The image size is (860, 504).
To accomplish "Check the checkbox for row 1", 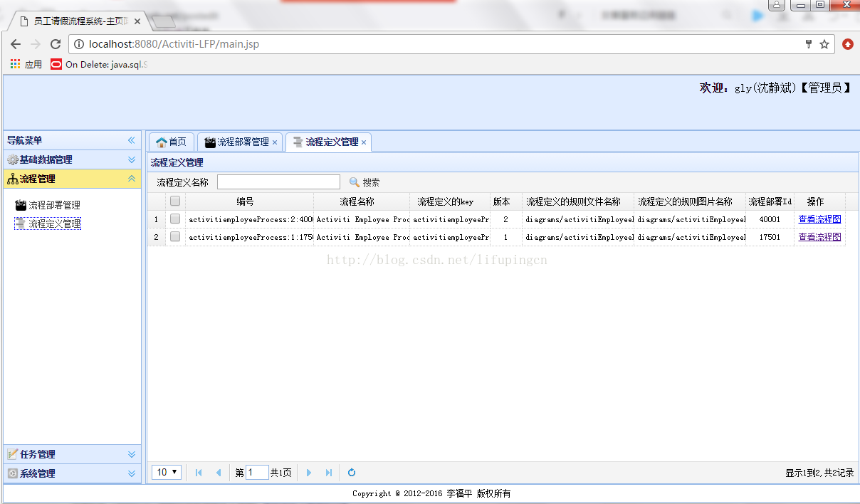I will point(175,219).
